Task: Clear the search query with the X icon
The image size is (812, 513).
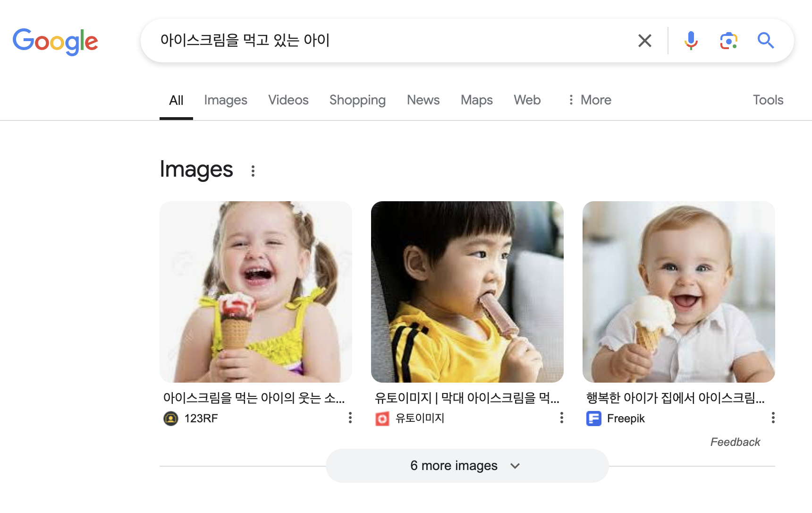Action: pos(644,41)
